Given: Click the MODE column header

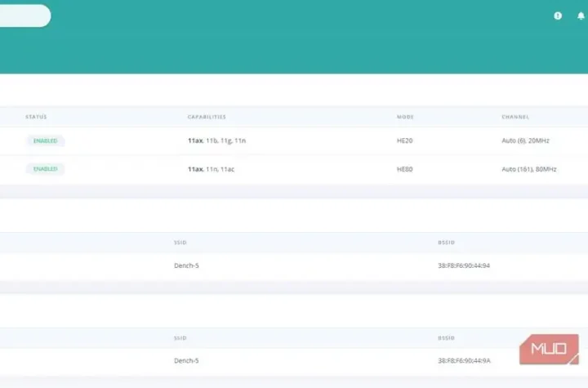Looking at the screenshot, I should [x=405, y=117].
